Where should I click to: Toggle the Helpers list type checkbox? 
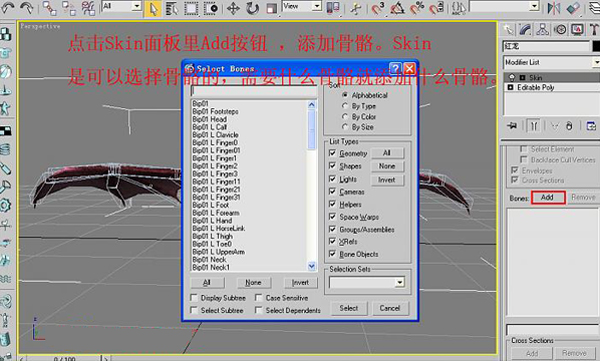tap(333, 204)
